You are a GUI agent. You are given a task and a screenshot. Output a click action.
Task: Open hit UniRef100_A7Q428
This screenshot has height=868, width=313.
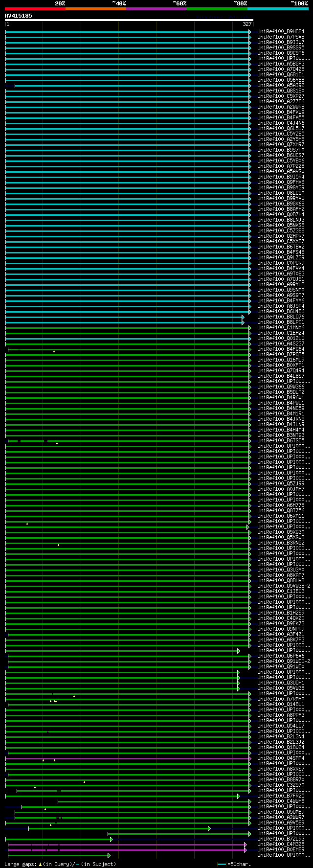point(281,69)
